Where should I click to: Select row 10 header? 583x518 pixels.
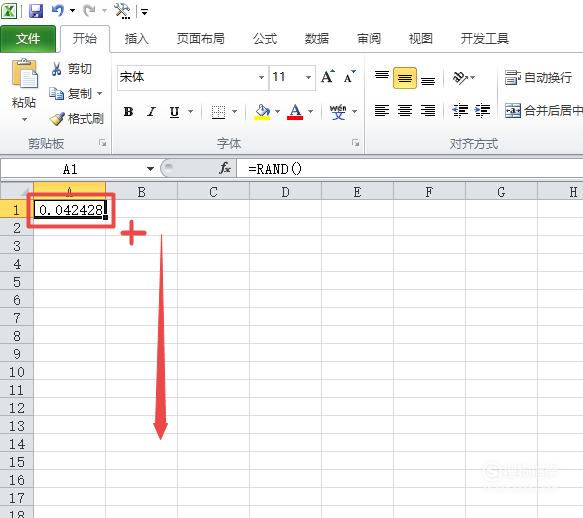(x=17, y=372)
